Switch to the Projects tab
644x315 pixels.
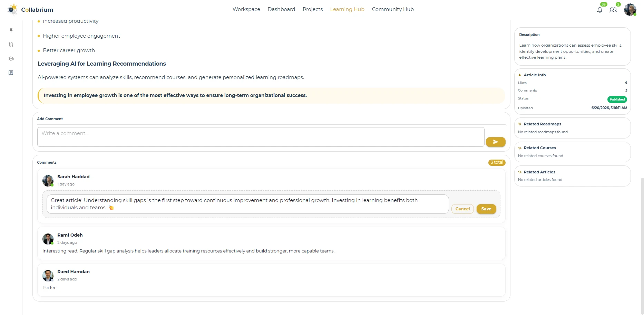pyautogui.click(x=313, y=9)
